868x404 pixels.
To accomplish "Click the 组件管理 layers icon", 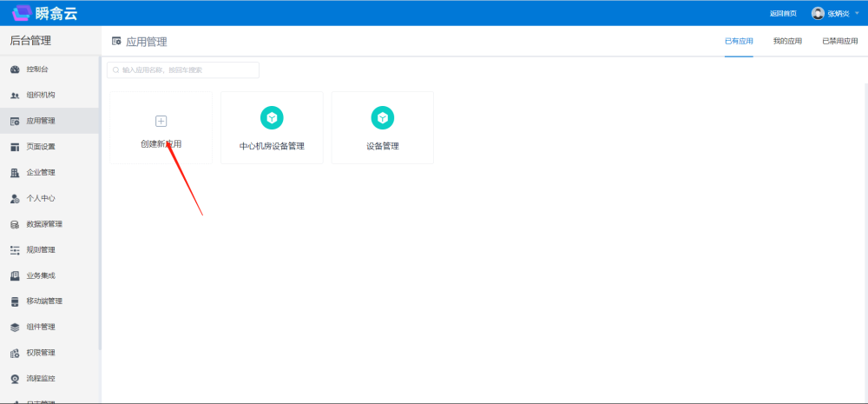I will coord(15,328).
